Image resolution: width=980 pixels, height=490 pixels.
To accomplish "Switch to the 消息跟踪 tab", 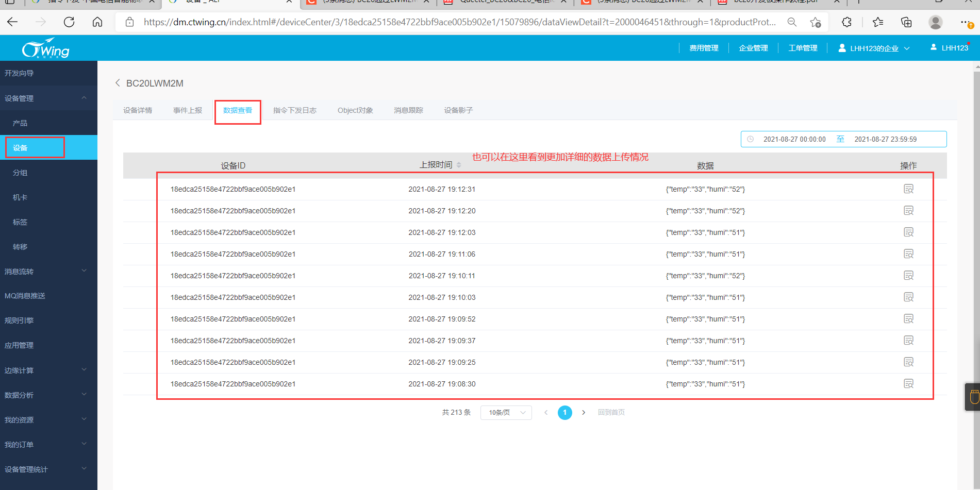I will coord(408,110).
